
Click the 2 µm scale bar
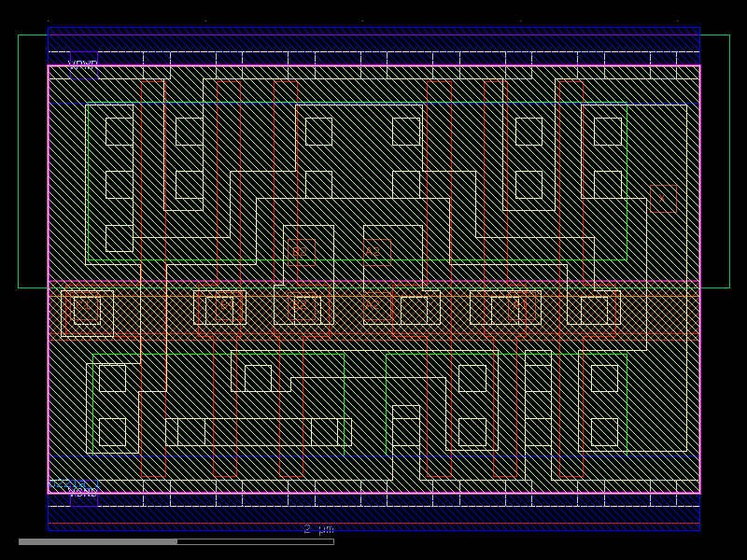pos(317,528)
